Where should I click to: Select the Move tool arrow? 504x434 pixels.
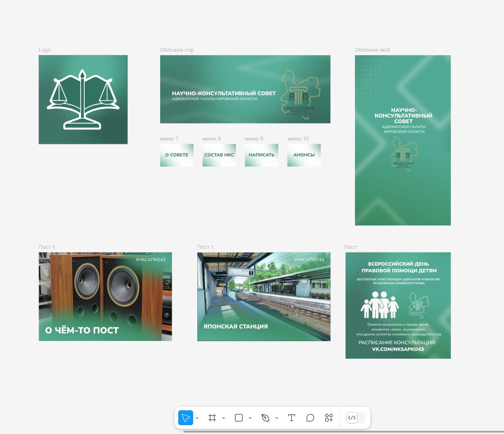point(186,418)
